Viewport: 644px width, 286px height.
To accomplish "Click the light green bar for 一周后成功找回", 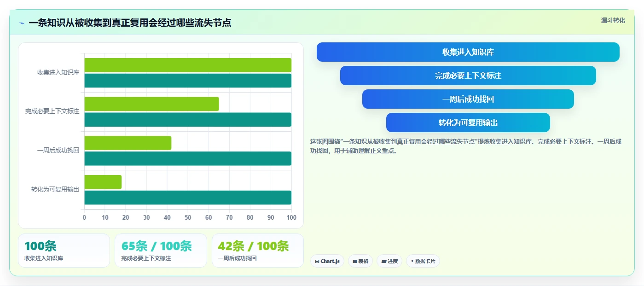I will tap(128, 143).
